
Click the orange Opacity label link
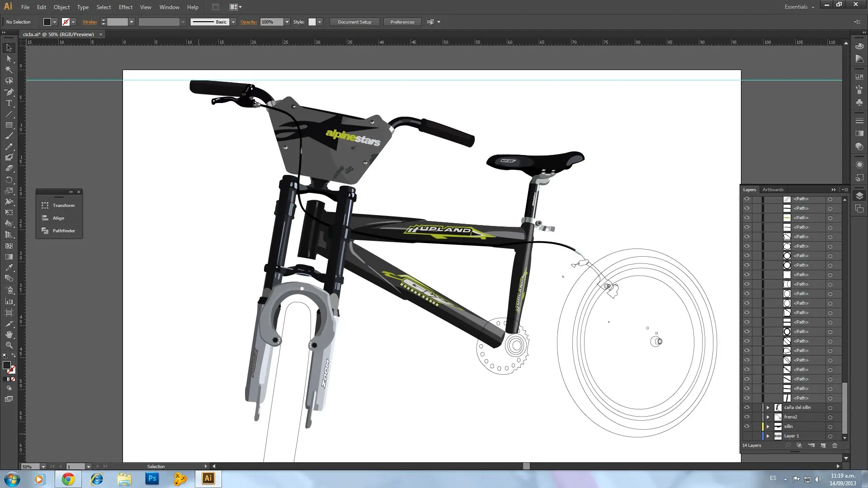click(249, 22)
